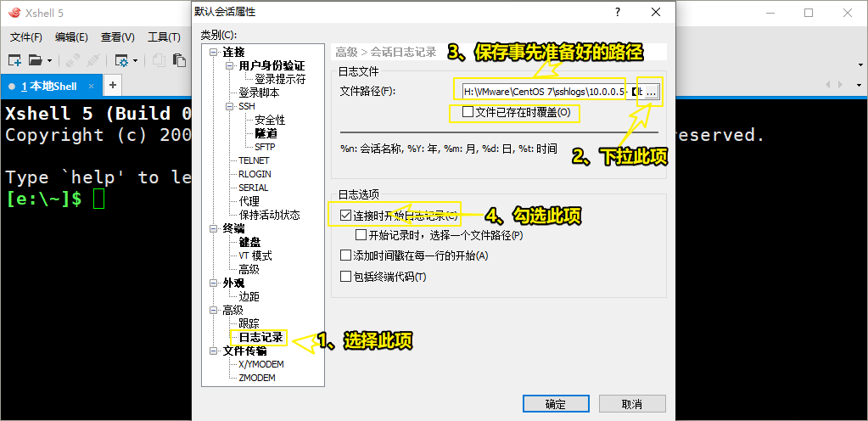The height and width of the screenshot is (421, 868).
Task: Close the 默认会话属性 dialog
Action: 655,12
